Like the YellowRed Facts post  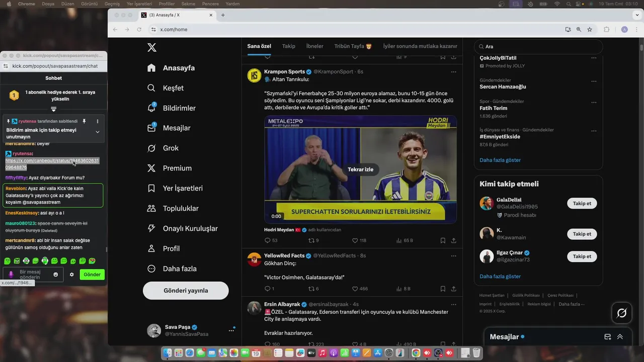coord(360,289)
